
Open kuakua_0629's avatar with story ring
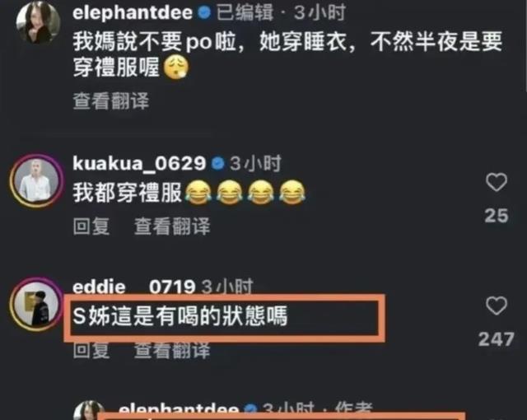[x=36, y=181]
